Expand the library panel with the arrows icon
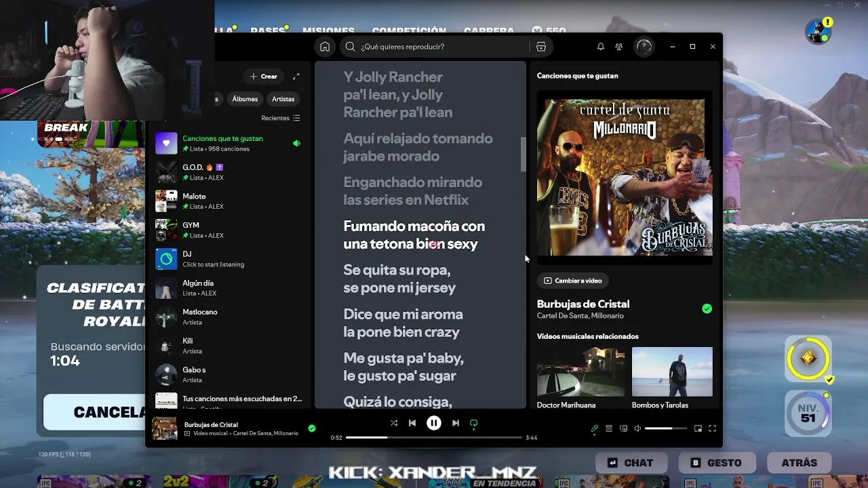Viewport: 868px width, 488px height. (x=296, y=77)
